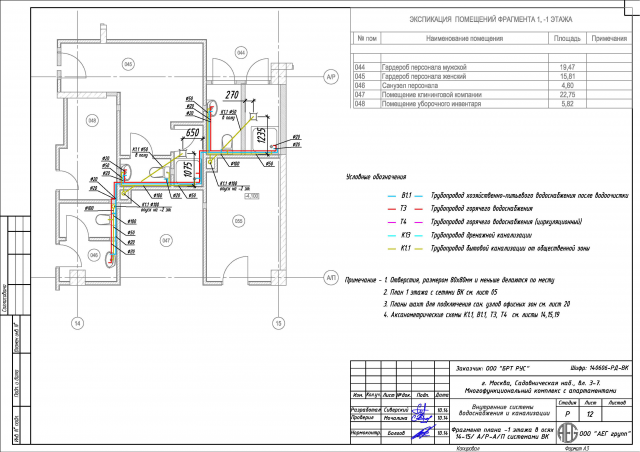This screenshot has height=452, width=640.
Task: Select the area value 4,60
Action: tap(567, 85)
